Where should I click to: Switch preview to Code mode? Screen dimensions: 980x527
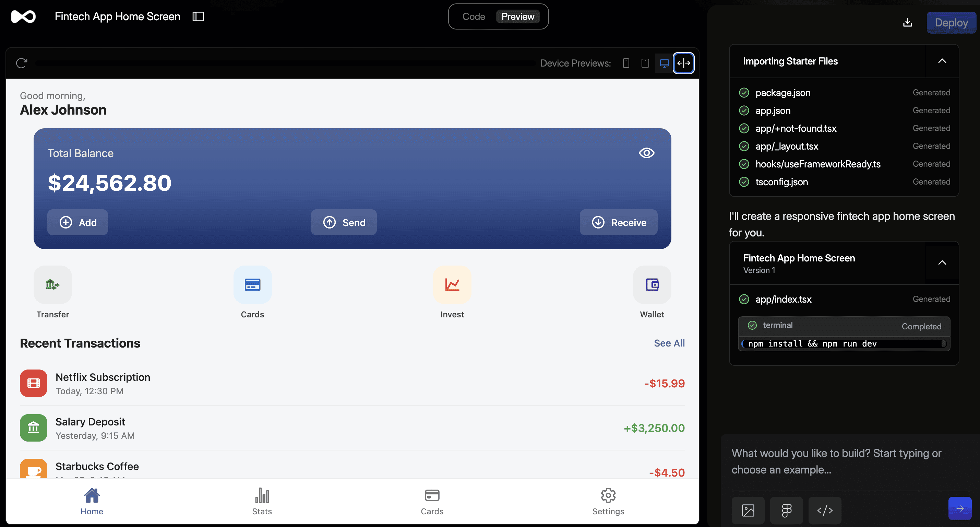(474, 16)
